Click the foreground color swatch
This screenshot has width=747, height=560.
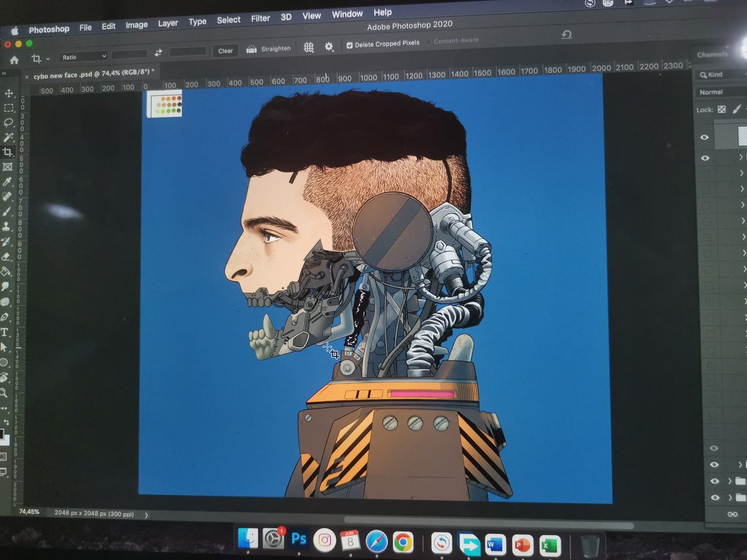(2, 433)
